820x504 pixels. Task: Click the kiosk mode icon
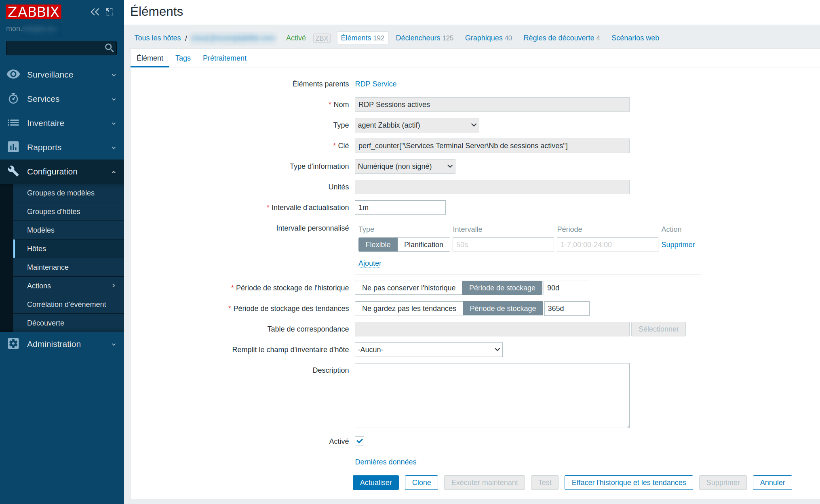coord(110,12)
